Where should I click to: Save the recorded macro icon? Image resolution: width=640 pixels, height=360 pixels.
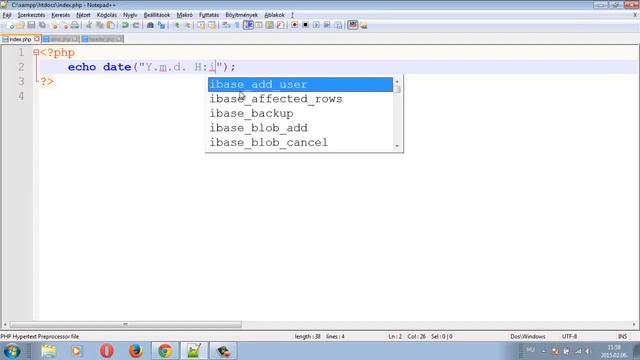pyautogui.click(x=339, y=25)
